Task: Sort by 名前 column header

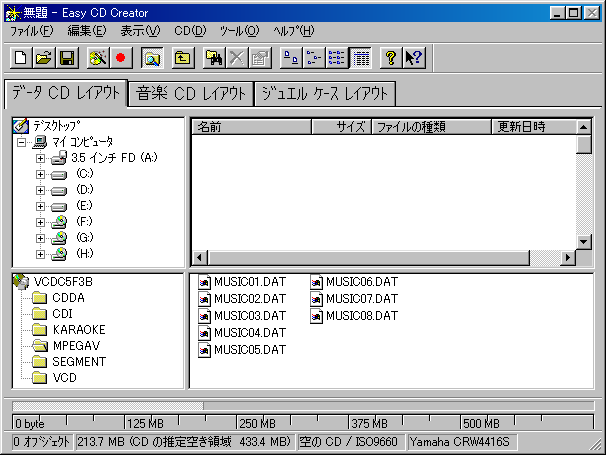Action: 252,127
